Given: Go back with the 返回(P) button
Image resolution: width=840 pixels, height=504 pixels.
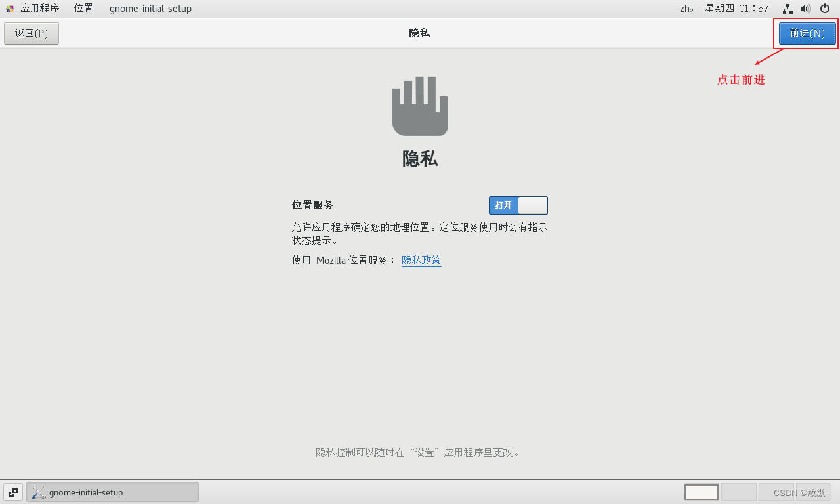Looking at the screenshot, I should [31, 33].
